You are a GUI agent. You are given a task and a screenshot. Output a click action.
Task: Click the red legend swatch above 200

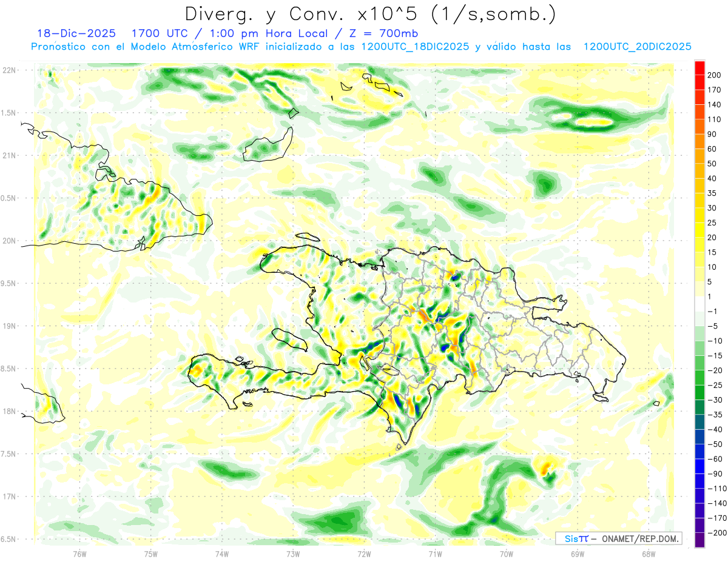(x=699, y=68)
